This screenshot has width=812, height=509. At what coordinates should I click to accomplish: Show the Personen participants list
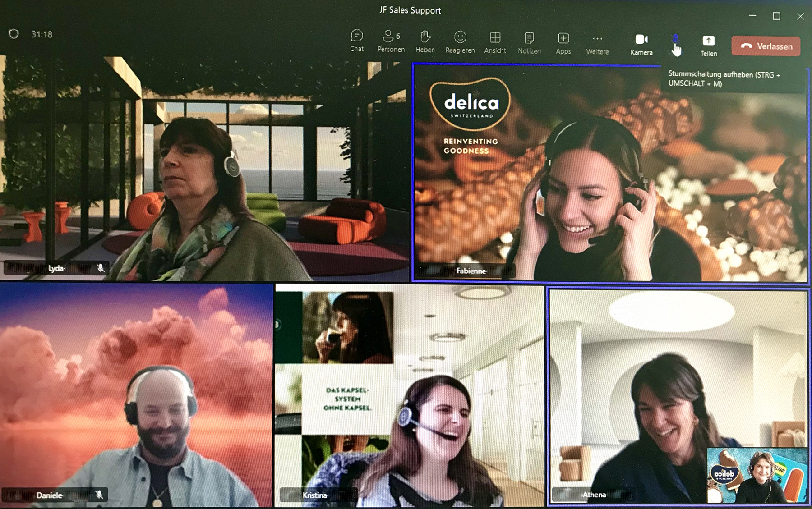pyautogui.click(x=391, y=41)
